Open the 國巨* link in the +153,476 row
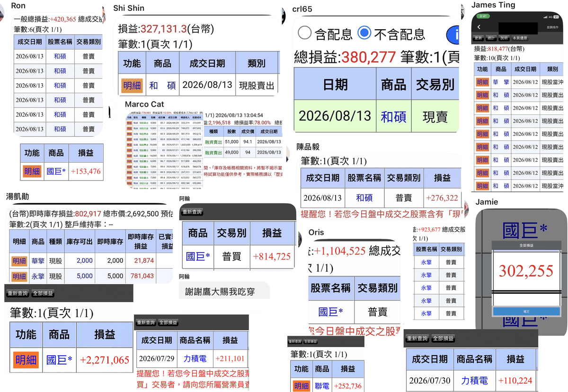The width and height of the screenshot is (568, 392). [x=56, y=171]
